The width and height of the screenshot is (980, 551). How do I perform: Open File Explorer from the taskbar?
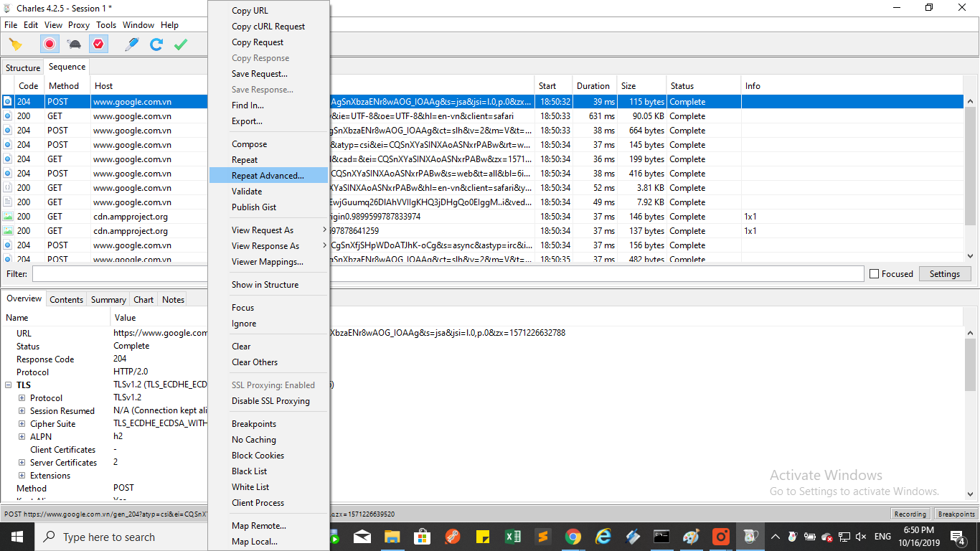392,537
